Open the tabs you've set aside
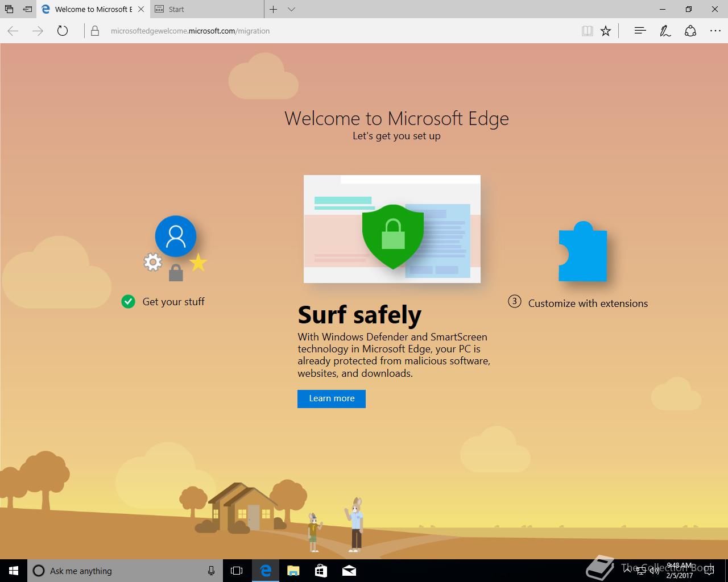This screenshot has height=582, width=728. pos(9,9)
